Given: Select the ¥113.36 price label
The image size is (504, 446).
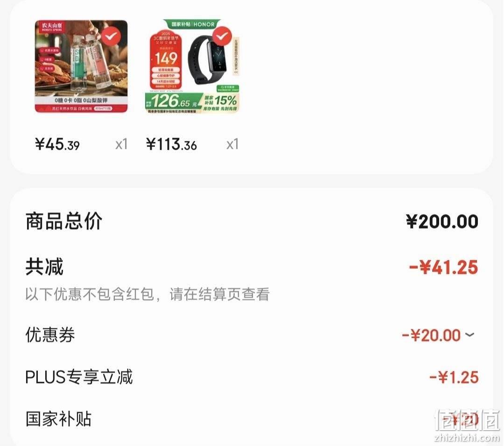Looking at the screenshot, I should coord(171,144).
